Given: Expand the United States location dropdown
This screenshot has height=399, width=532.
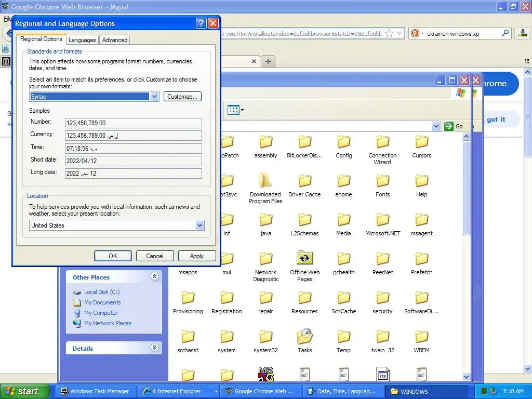Looking at the screenshot, I should 200,225.
